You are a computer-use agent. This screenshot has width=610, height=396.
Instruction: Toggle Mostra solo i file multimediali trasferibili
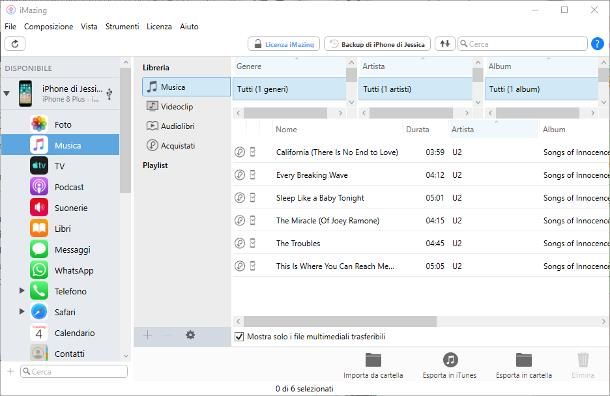[240, 336]
